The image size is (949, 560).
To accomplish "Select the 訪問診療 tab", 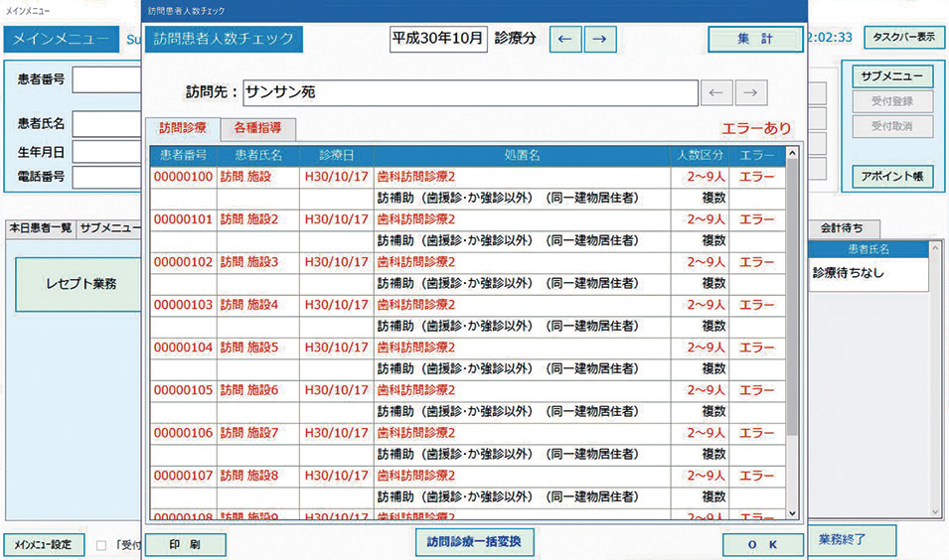I will 183,128.
